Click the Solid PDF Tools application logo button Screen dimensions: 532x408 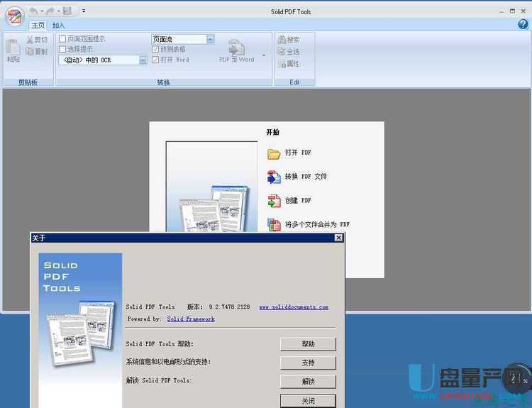15,16
